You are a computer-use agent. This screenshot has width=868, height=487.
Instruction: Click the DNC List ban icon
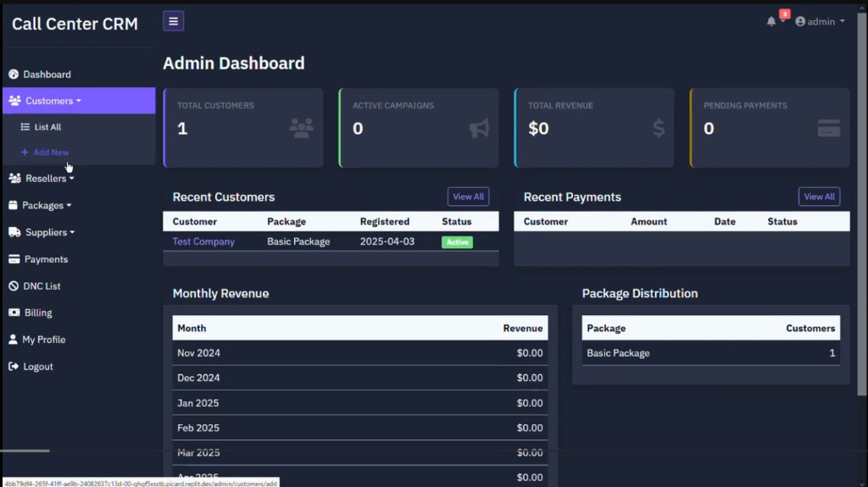[x=14, y=285]
